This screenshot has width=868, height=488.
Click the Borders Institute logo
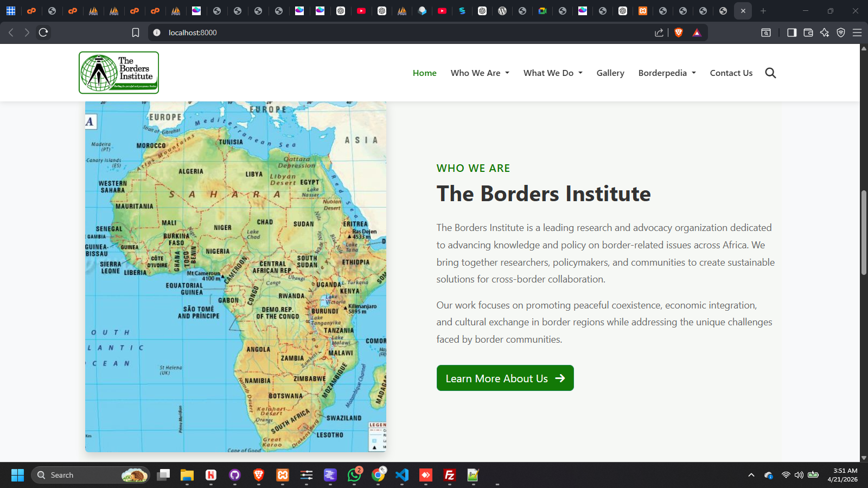118,72
